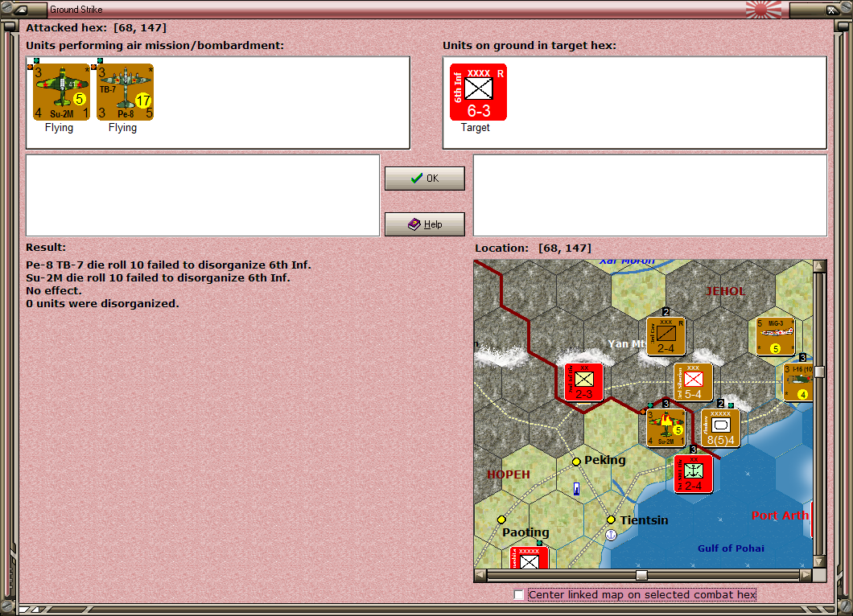Toggle the green status marker above the Su-2M counter

click(x=35, y=61)
